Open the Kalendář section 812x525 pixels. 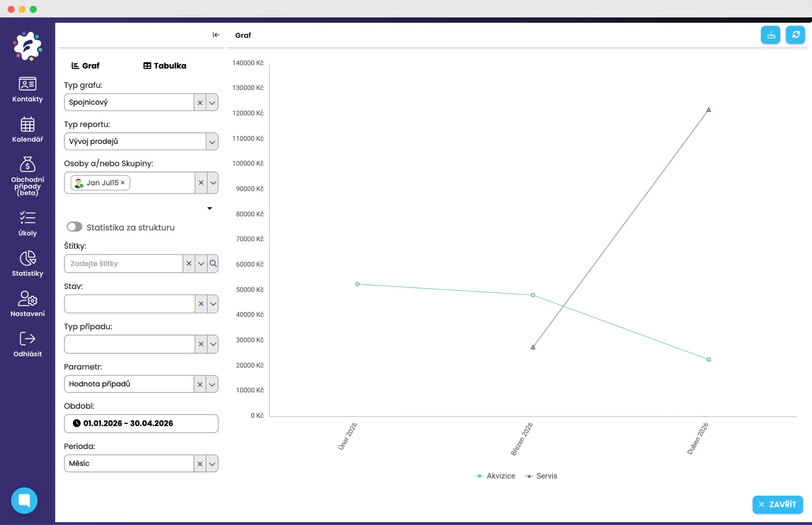tap(27, 129)
